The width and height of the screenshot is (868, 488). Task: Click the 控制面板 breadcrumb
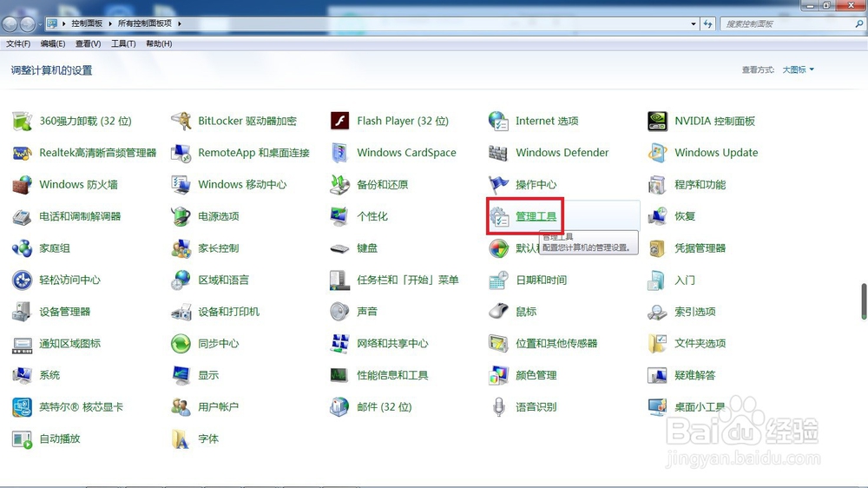[87, 23]
